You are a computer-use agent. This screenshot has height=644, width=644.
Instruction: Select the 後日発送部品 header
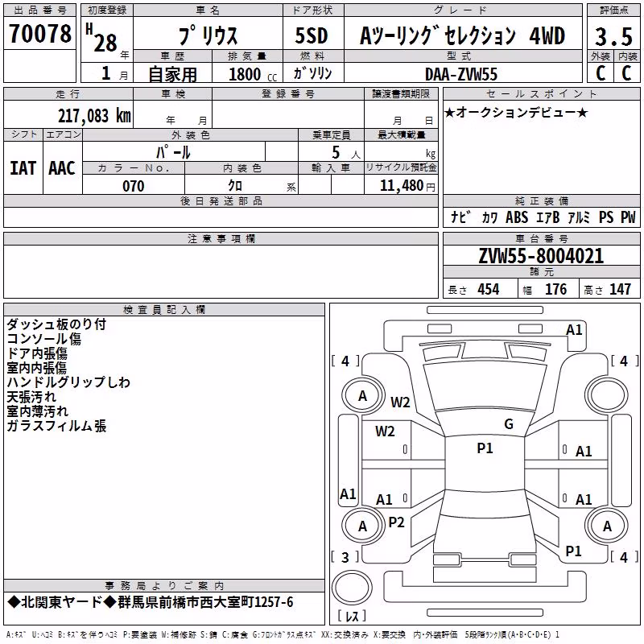pos(221,200)
